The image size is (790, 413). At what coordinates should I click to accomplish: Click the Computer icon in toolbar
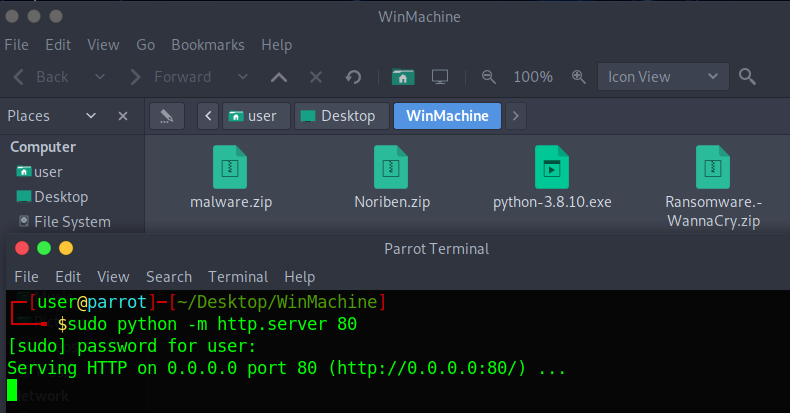tap(439, 77)
